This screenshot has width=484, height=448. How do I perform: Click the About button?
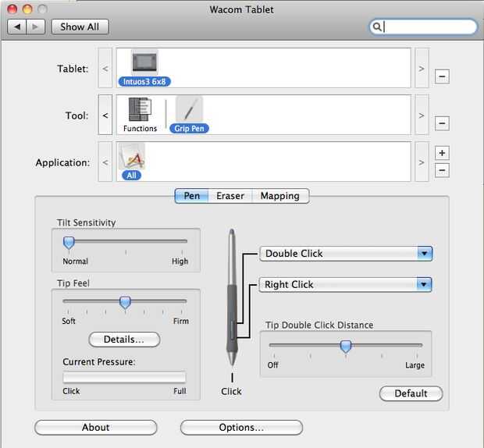96,428
